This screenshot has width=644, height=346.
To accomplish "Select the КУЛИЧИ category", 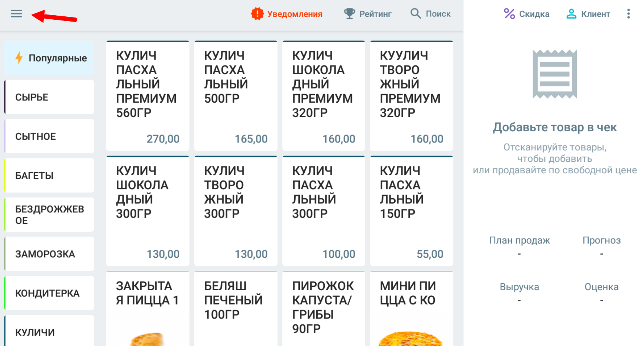I will coord(49,331).
